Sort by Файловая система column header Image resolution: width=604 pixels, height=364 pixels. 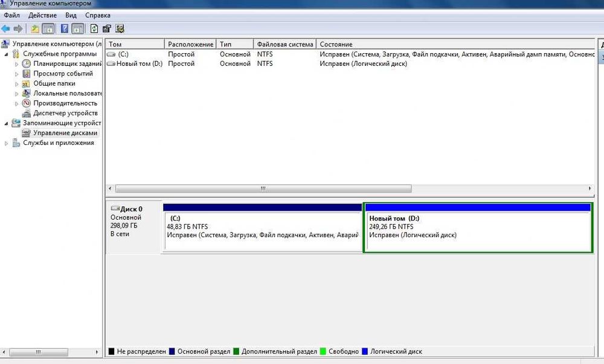[285, 44]
